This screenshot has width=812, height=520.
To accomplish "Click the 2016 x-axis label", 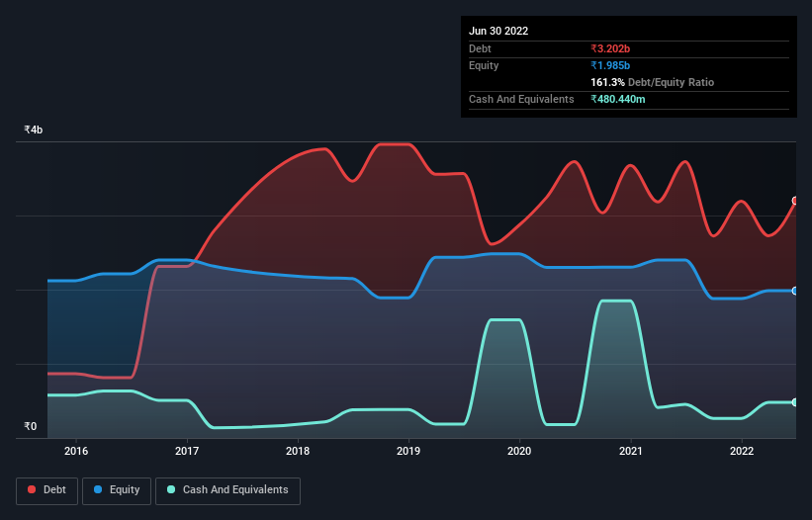I will (x=76, y=451).
